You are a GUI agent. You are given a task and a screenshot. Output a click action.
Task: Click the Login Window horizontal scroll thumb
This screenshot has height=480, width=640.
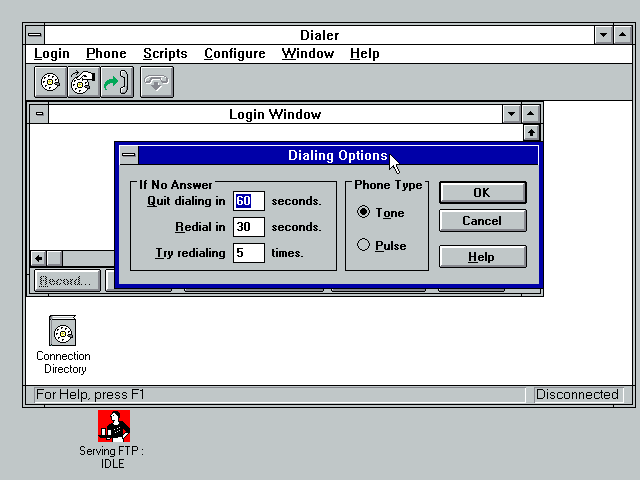point(55,258)
